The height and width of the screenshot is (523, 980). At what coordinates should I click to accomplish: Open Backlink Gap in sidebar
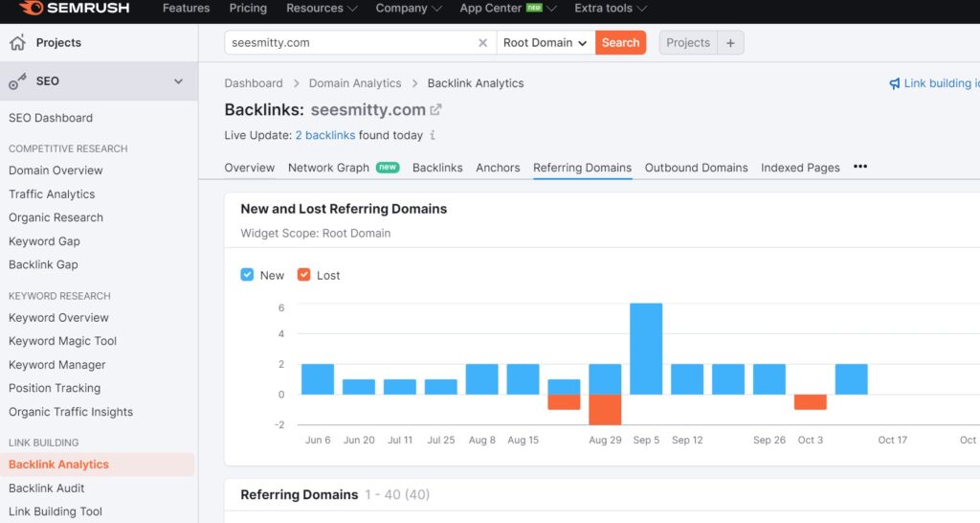coord(43,264)
